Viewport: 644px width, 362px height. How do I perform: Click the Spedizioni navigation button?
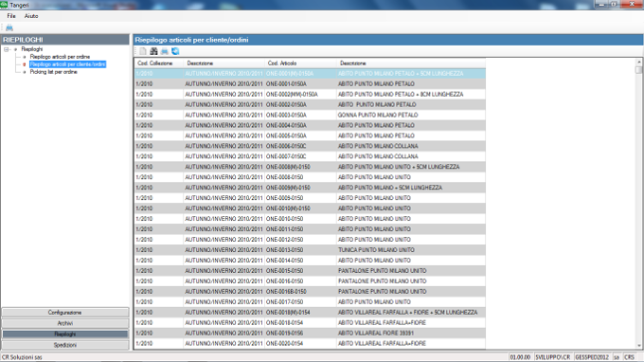(65, 345)
